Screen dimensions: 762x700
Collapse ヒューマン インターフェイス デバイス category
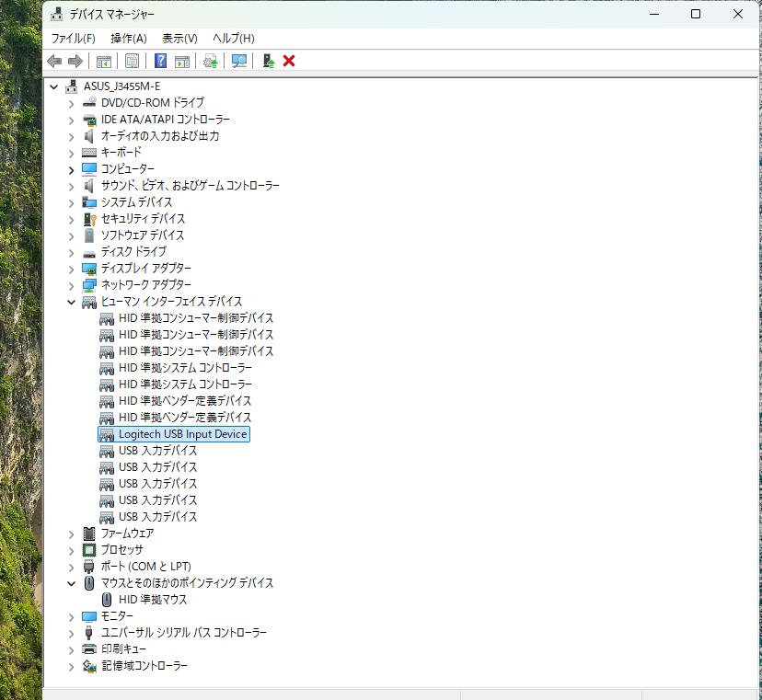pyautogui.click(x=72, y=302)
